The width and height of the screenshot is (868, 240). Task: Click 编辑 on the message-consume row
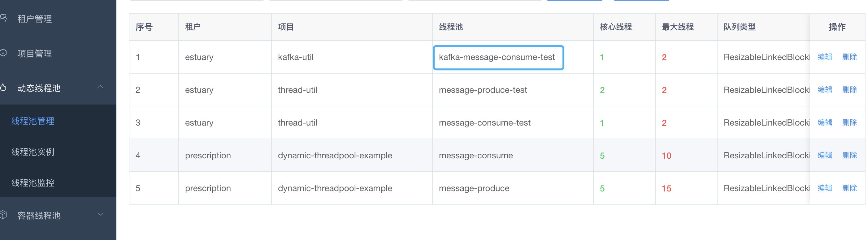click(x=825, y=155)
